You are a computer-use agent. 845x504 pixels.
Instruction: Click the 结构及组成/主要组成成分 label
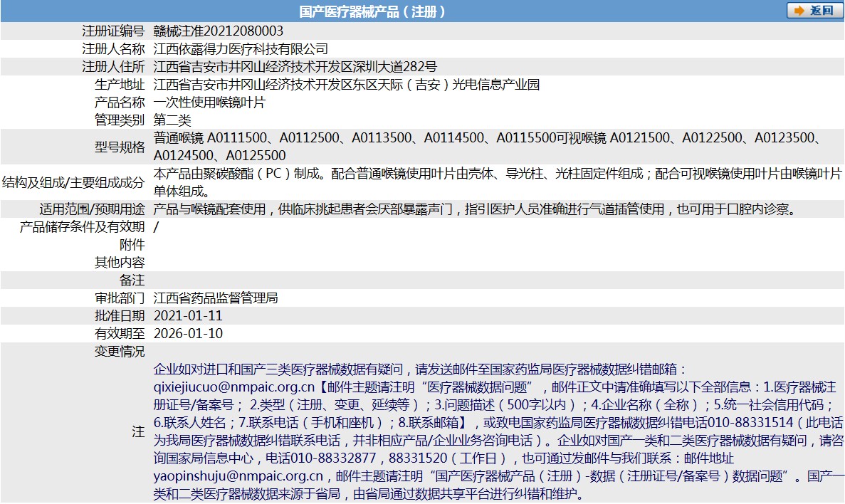[x=74, y=183]
